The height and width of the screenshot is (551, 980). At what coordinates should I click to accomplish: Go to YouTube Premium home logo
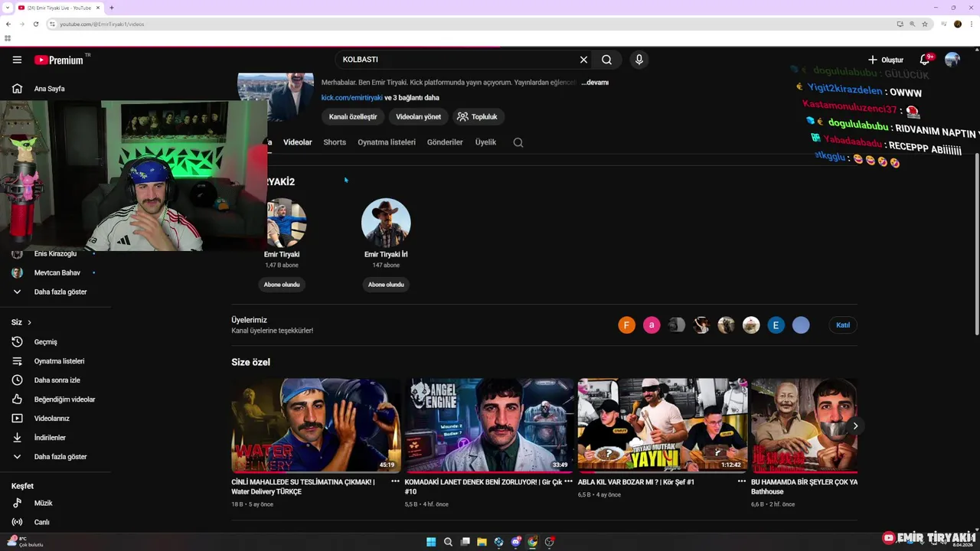(x=60, y=60)
